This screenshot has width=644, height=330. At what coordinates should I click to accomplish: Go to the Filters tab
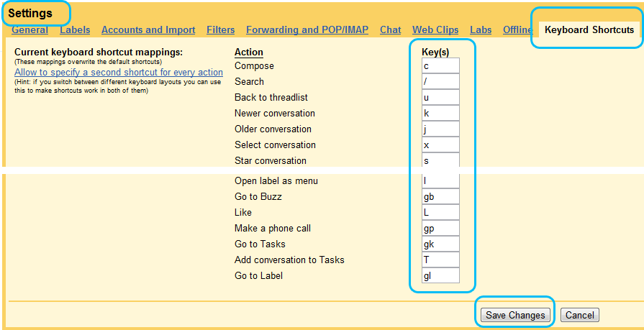pyautogui.click(x=221, y=30)
